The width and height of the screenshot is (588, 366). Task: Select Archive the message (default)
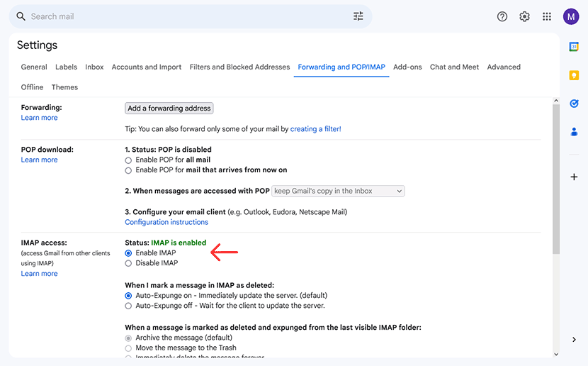(128, 338)
